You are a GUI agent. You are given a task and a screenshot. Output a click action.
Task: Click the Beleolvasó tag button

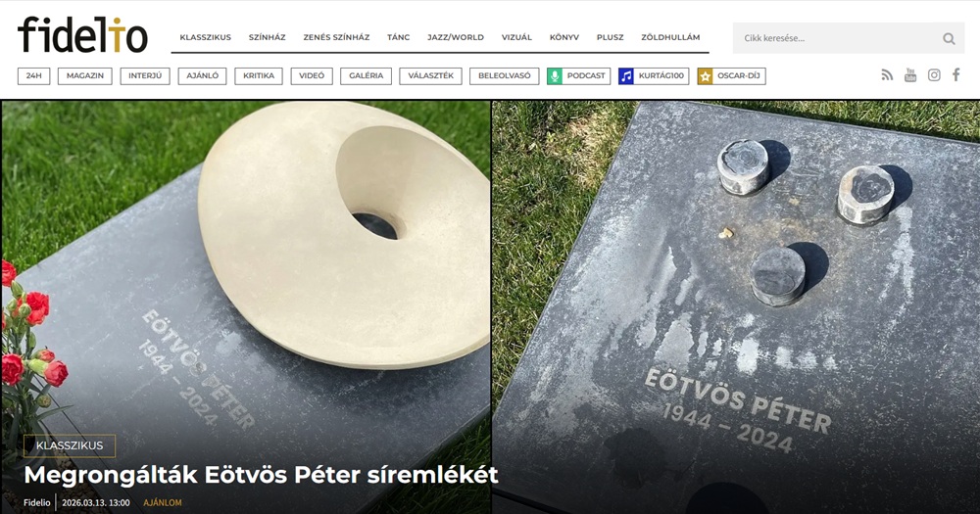click(x=505, y=76)
